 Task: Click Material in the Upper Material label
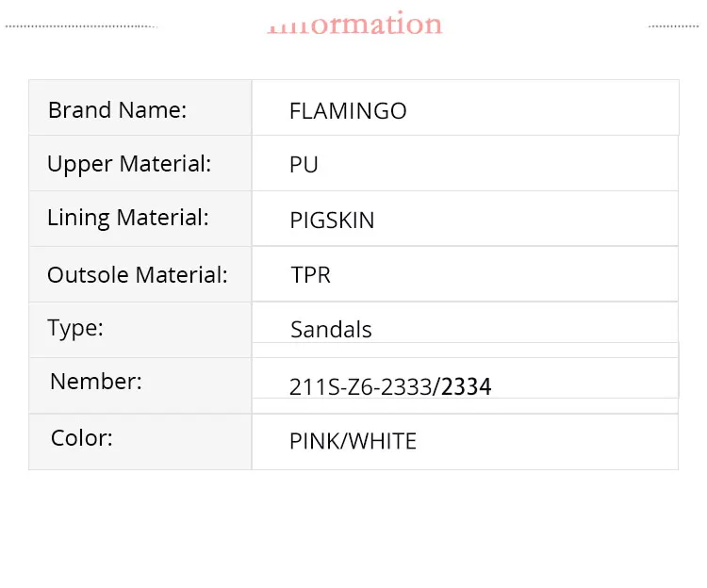tap(166, 164)
